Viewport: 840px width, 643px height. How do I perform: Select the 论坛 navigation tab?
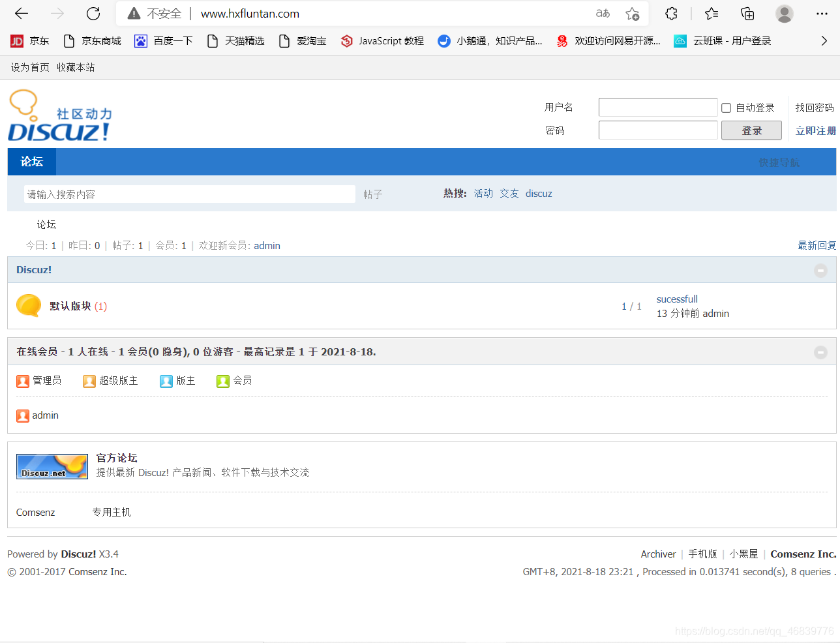[32, 162]
